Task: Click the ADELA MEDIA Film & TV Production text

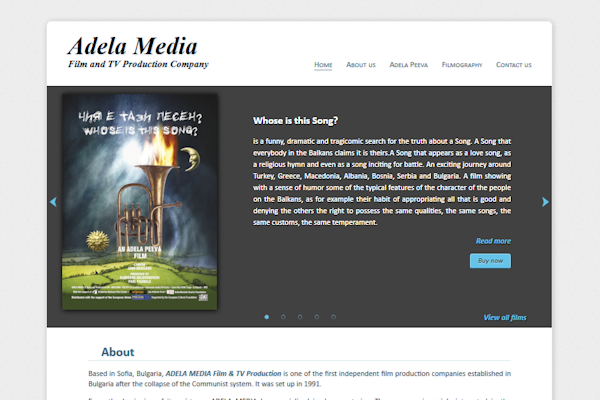Action: (x=223, y=373)
